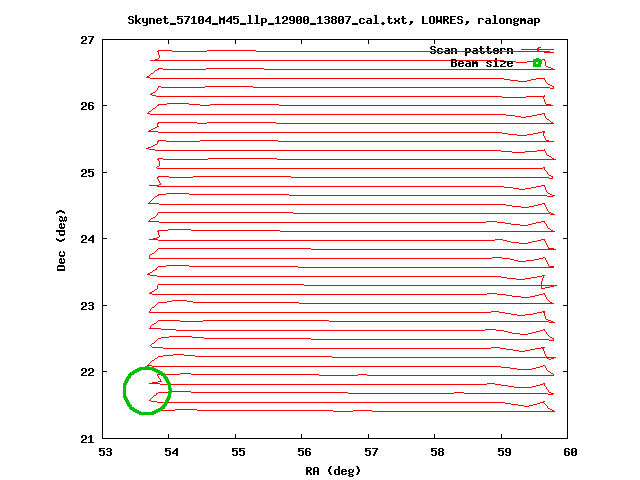The image size is (640, 480).
Task: Click the 'Scan pattern' legend label
Action: coord(471,50)
